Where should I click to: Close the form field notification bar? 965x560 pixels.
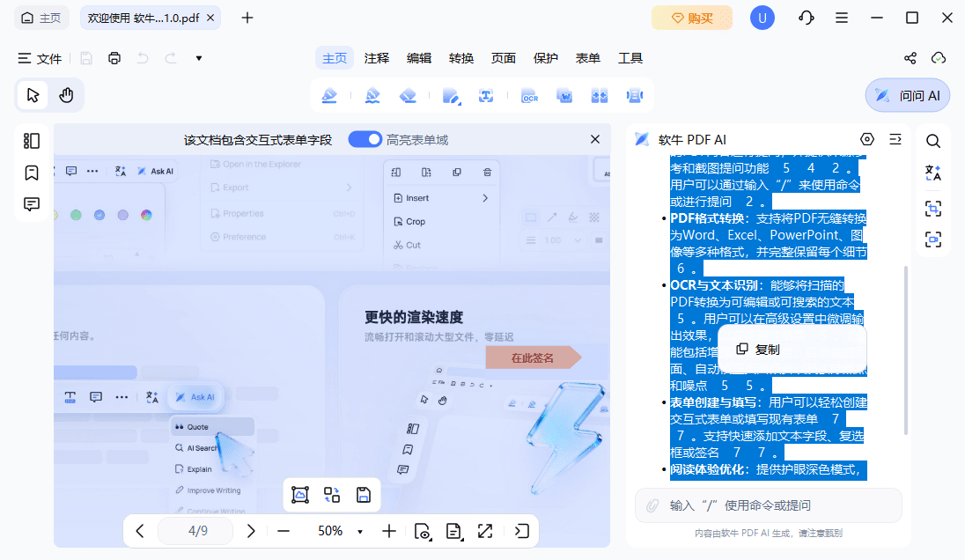595,140
